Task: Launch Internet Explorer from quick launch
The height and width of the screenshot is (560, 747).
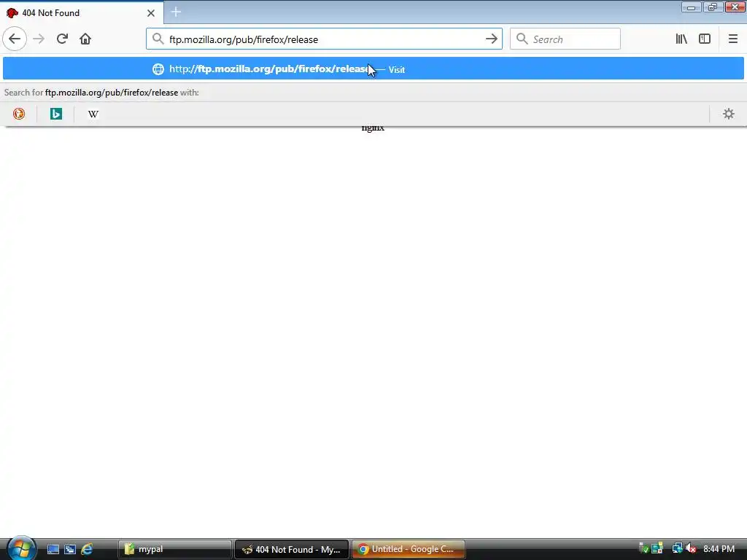Action: pyautogui.click(x=87, y=549)
